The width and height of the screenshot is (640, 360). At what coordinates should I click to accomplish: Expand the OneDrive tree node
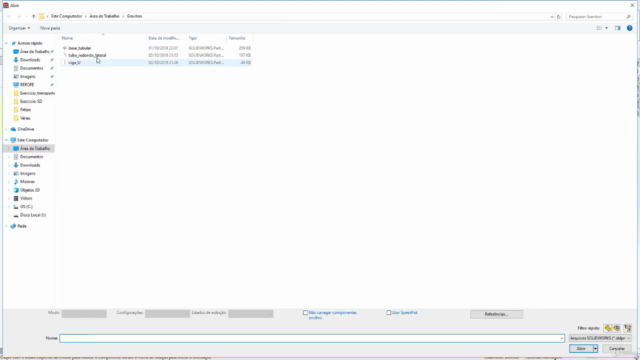7,129
